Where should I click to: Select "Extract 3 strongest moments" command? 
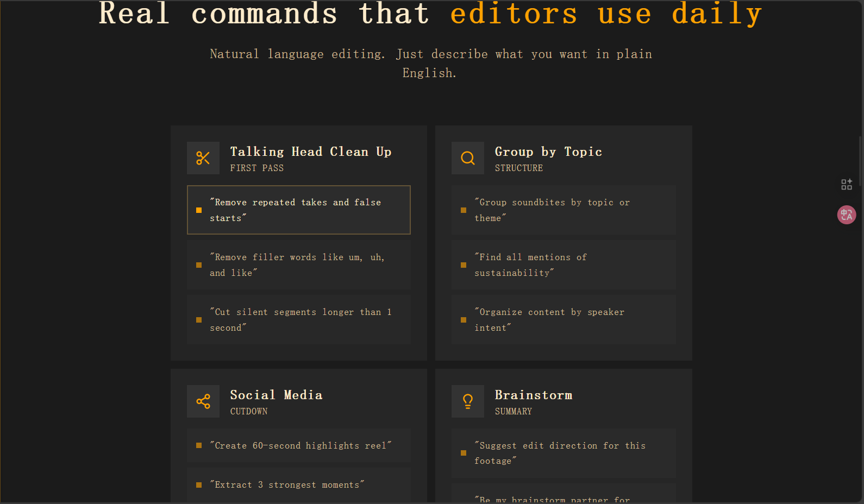coord(299,485)
